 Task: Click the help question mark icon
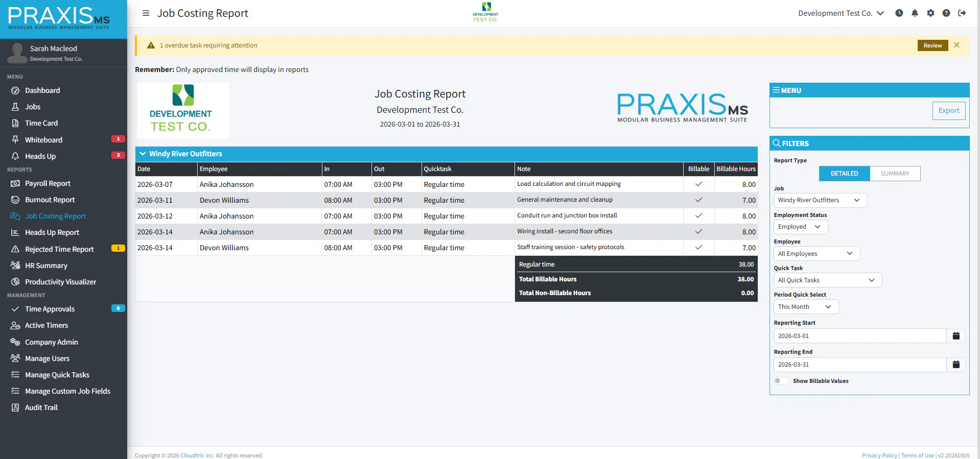pos(946,13)
